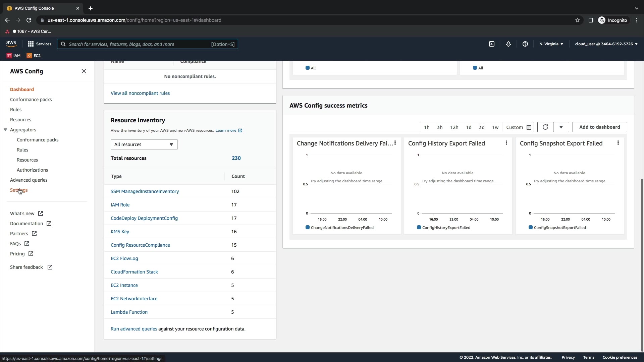This screenshot has height=362, width=644.
Task: Collapse the Aggregators sidebar section
Action: 5,130
